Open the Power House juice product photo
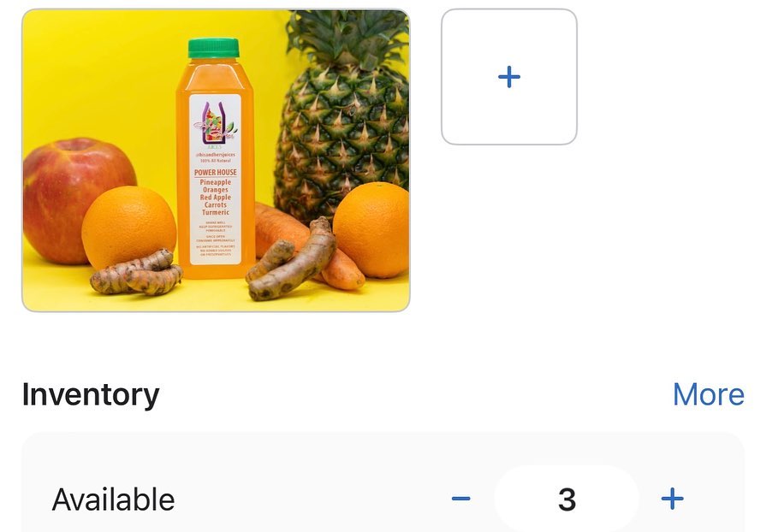This screenshot has width=766, height=532. click(x=216, y=160)
